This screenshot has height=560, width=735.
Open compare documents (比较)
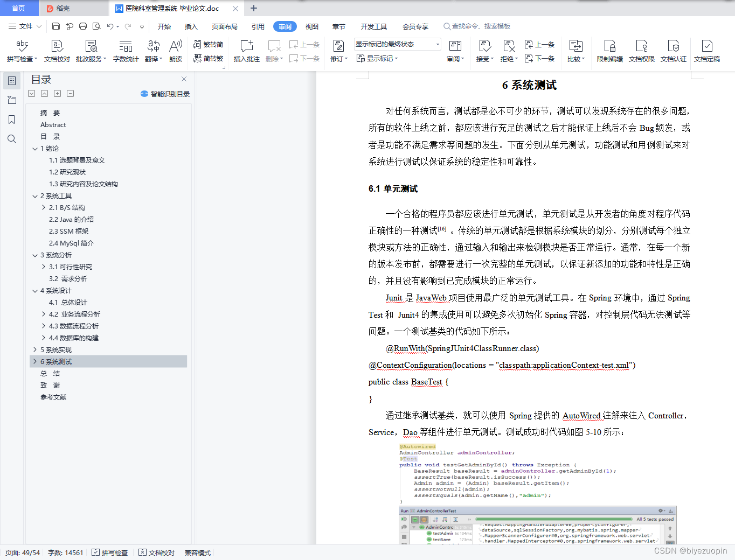pos(576,51)
